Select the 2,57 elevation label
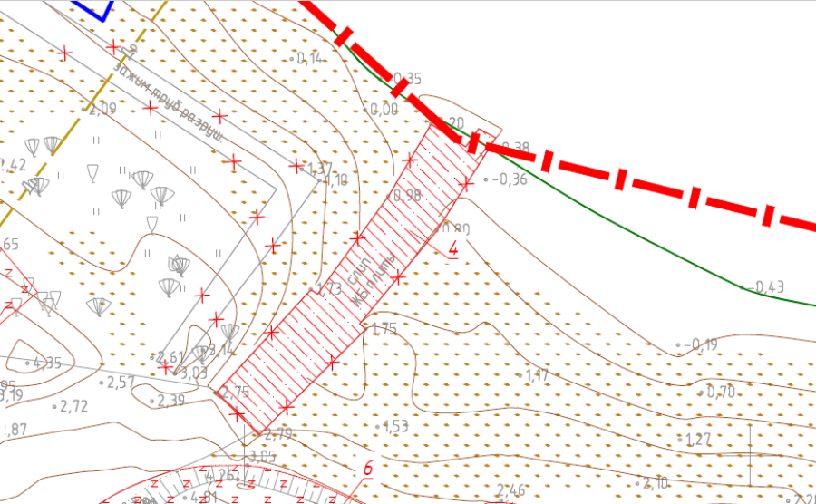816x504 pixels. [x=119, y=382]
